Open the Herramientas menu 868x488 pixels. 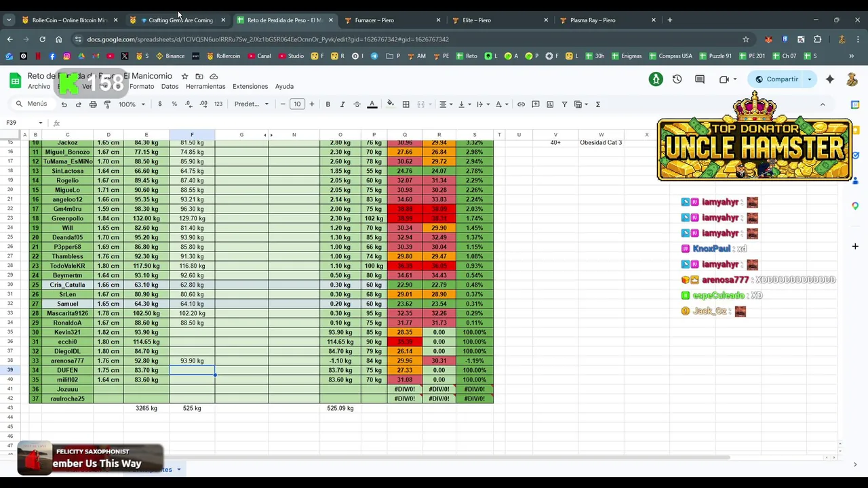pyautogui.click(x=205, y=87)
